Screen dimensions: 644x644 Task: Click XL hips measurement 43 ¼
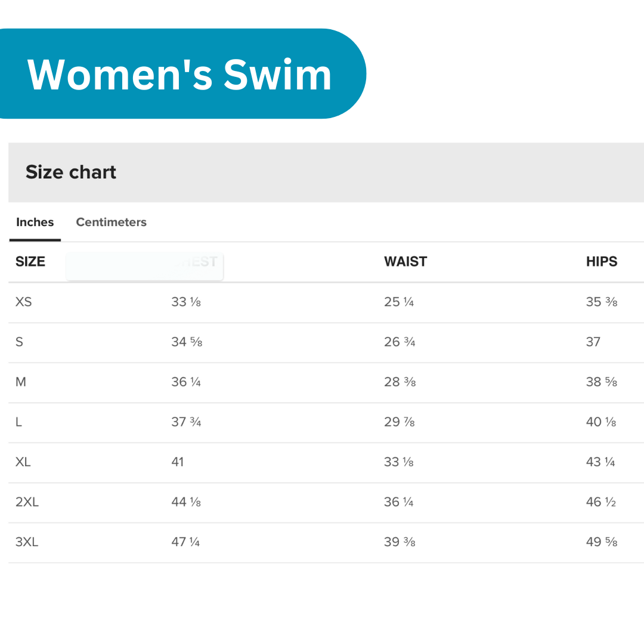600,462
